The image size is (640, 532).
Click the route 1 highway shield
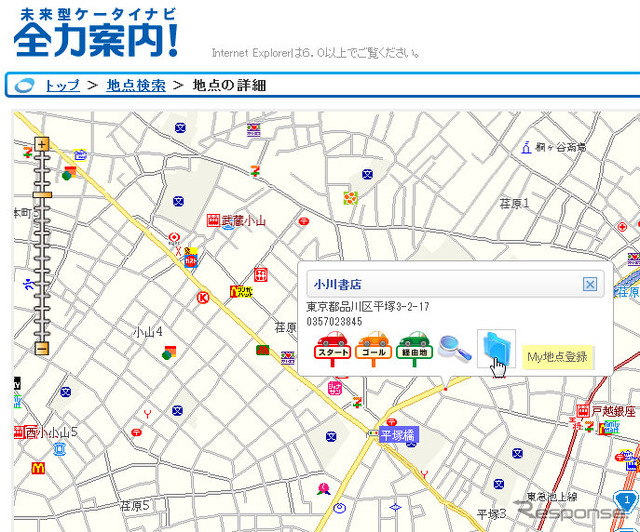[x=626, y=501]
